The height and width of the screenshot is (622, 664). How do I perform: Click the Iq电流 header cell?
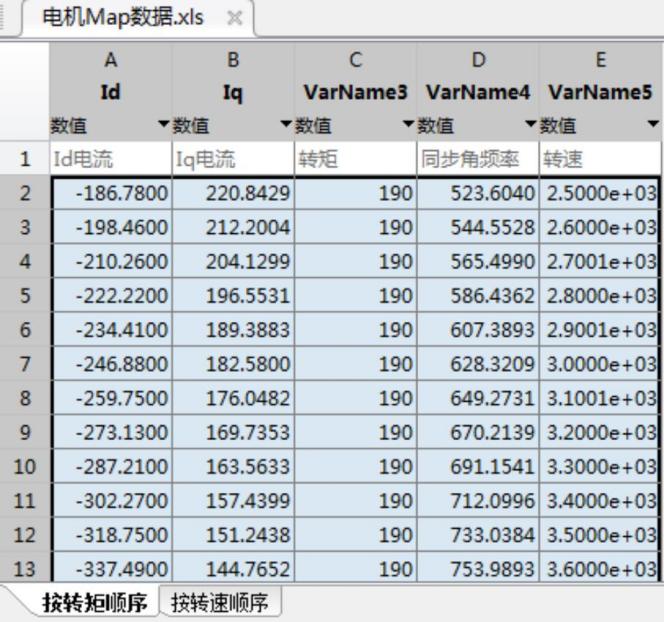233,159
